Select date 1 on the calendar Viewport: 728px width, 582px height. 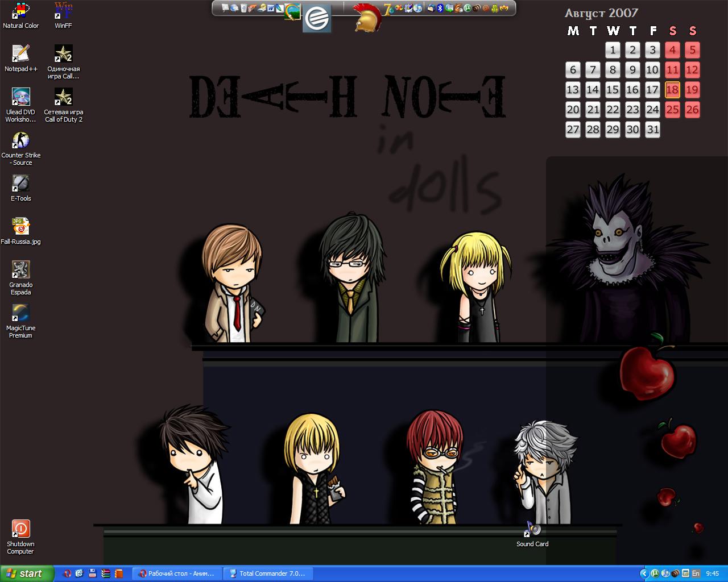coord(613,49)
